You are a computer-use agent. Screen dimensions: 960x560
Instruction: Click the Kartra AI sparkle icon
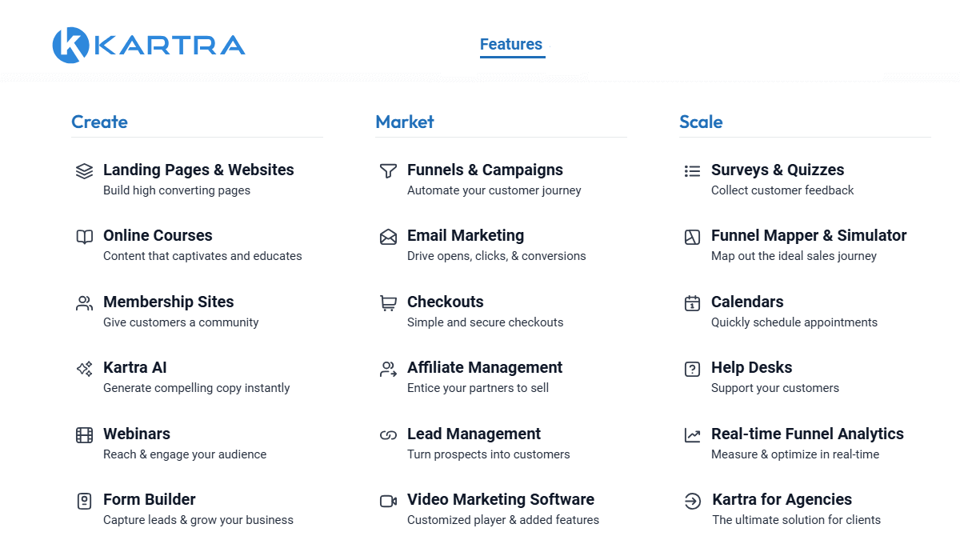[84, 369]
